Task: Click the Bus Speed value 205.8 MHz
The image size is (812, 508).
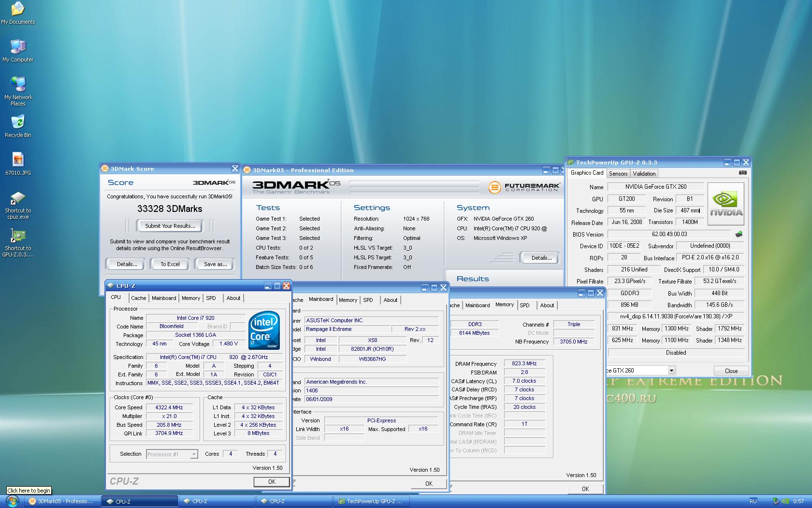Action: click(169, 425)
